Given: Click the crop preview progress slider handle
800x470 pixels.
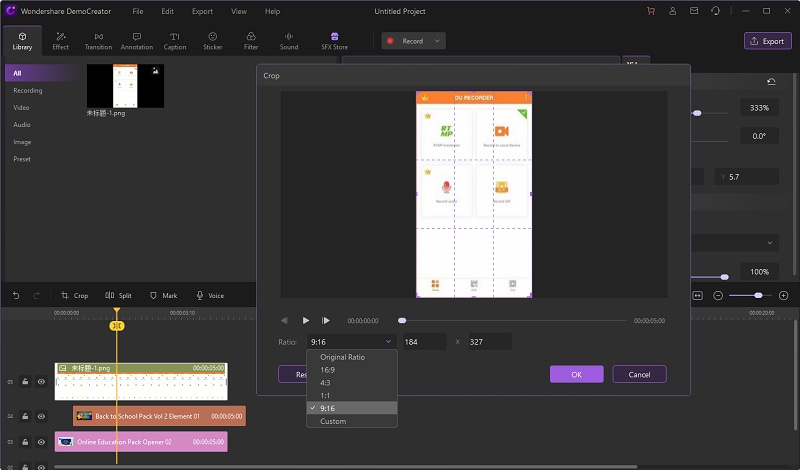Looking at the screenshot, I should coord(402,320).
